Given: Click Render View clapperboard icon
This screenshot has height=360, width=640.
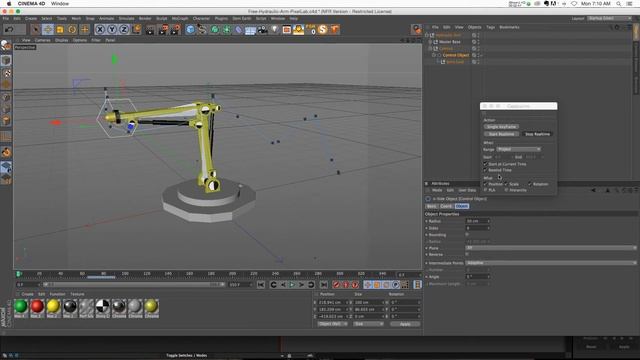Looking at the screenshot, I should [150, 29].
